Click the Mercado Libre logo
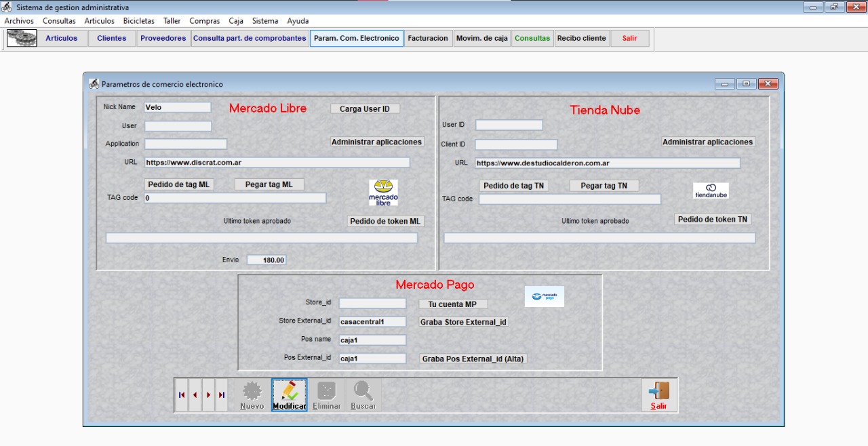This screenshot has height=446, width=868. click(x=383, y=192)
